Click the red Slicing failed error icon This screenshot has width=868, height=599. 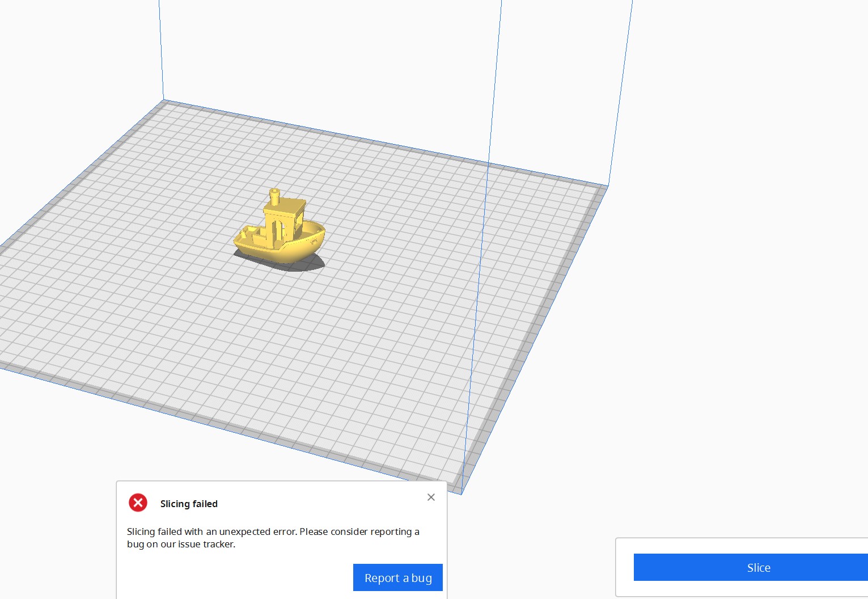pyautogui.click(x=138, y=503)
